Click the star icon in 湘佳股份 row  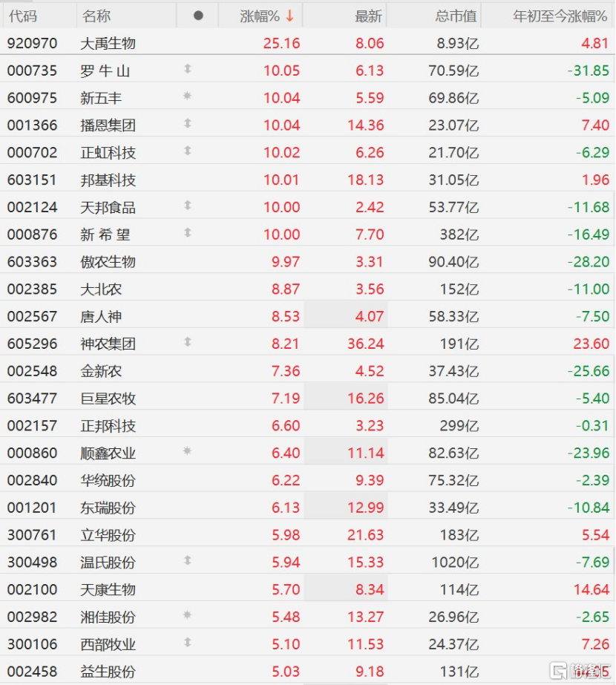pos(188,614)
